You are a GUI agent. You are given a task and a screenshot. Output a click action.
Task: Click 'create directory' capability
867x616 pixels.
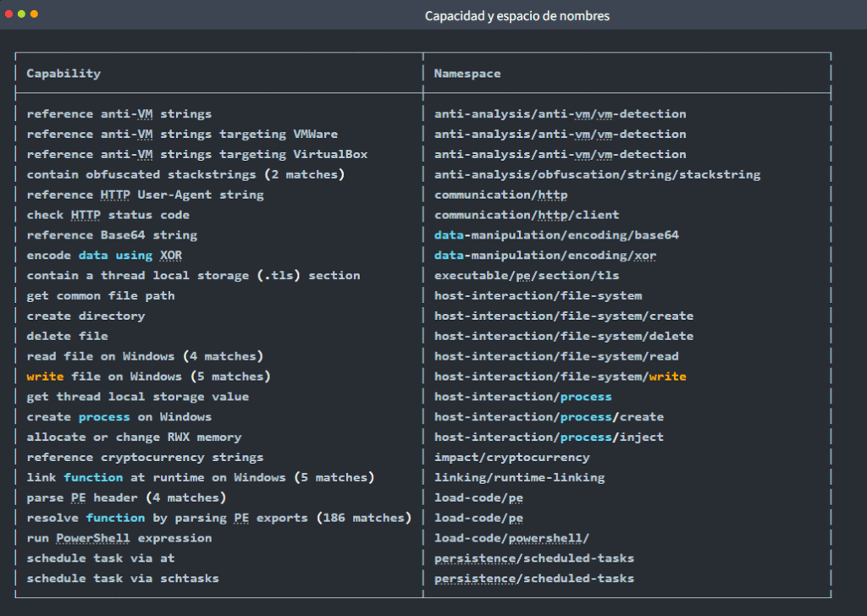point(86,316)
